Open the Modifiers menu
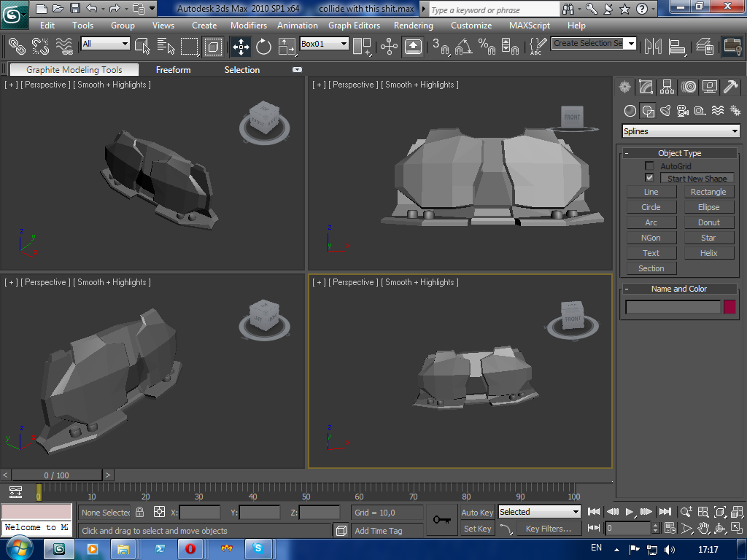747x560 pixels. click(x=248, y=25)
